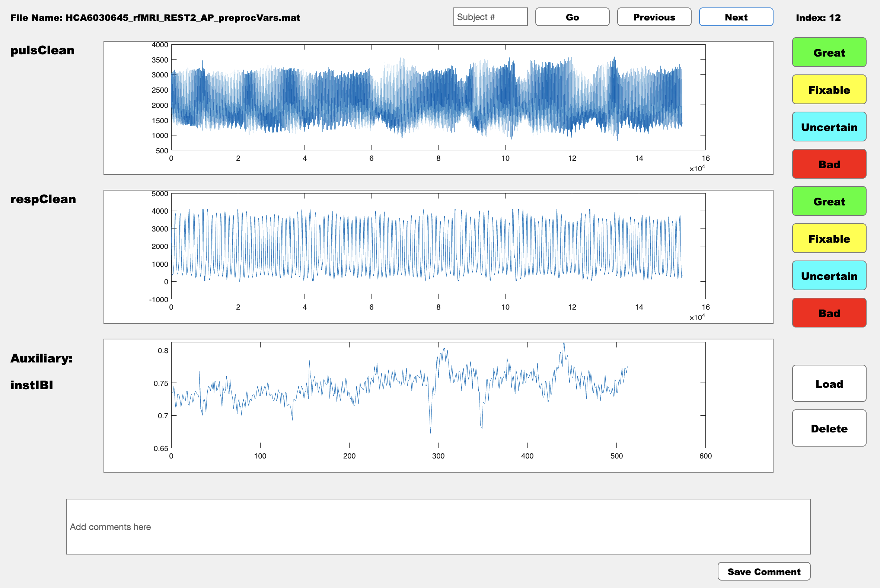Click inside the instIBI auxiliary plot
880x588 pixels.
tap(438, 395)
